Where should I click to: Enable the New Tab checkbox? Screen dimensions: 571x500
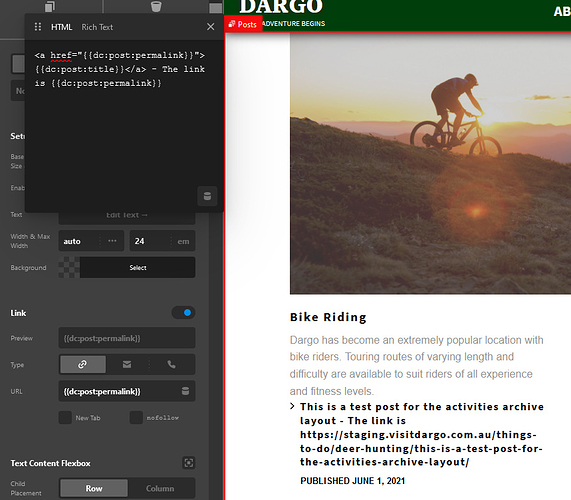tap(65, 418)
